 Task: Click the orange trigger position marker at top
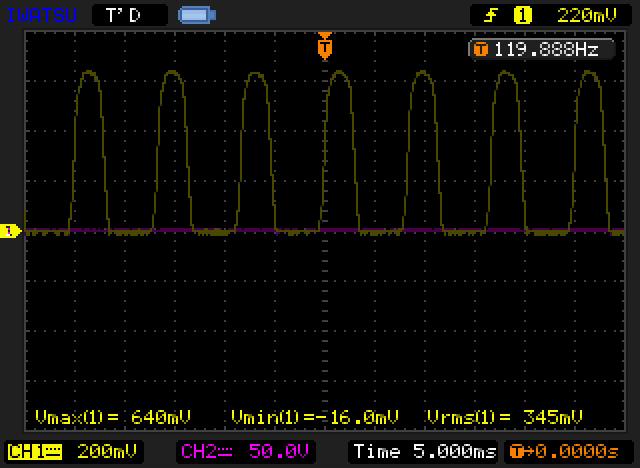click(325, 46)
